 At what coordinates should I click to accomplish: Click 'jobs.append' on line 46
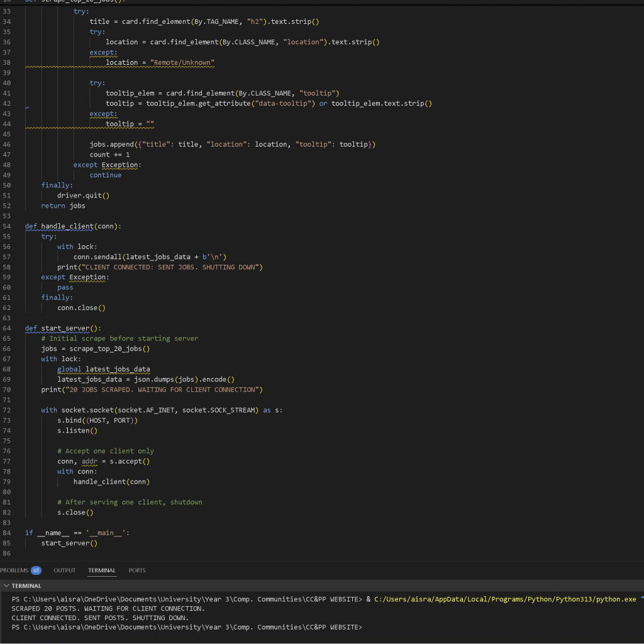point(112,144)
